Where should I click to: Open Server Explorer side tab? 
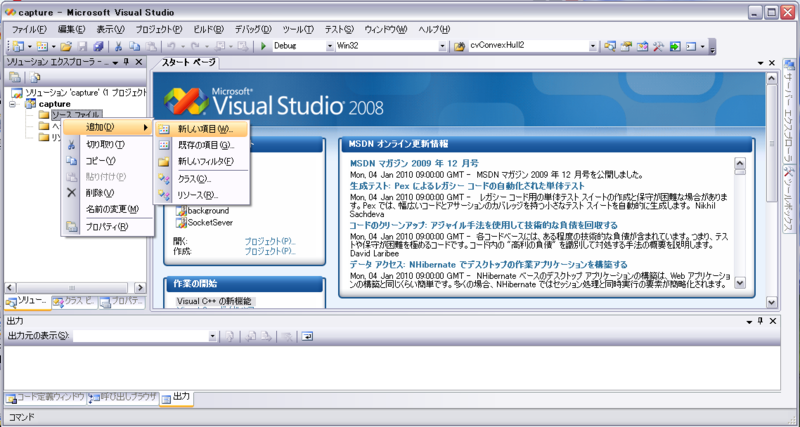pos(789,112)
